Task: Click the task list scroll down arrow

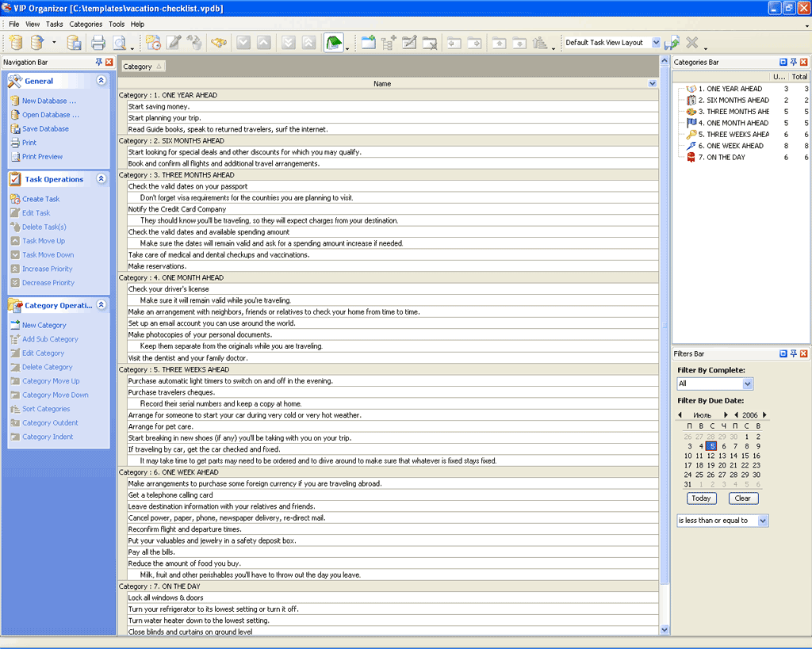Action: click(x=665, y=630)
